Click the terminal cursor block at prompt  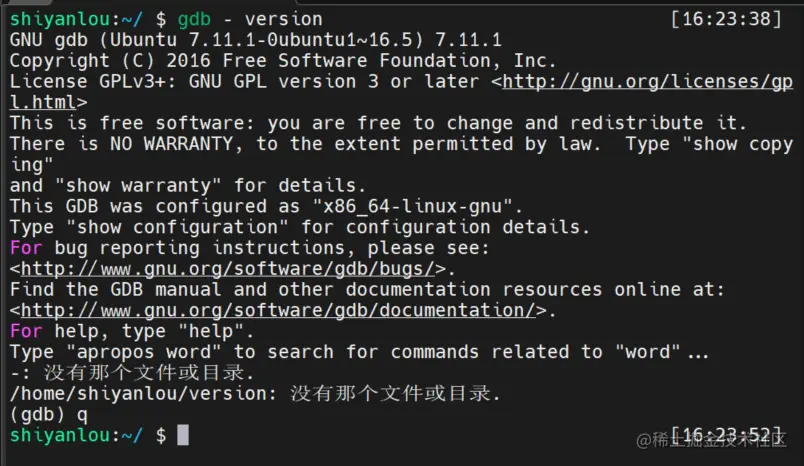coord(183,435)
